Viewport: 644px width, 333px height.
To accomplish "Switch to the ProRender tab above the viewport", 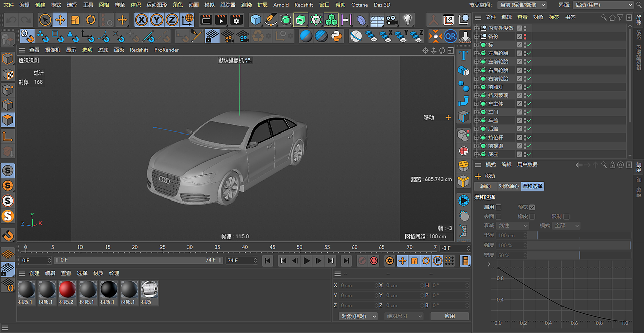I will 166,49.
